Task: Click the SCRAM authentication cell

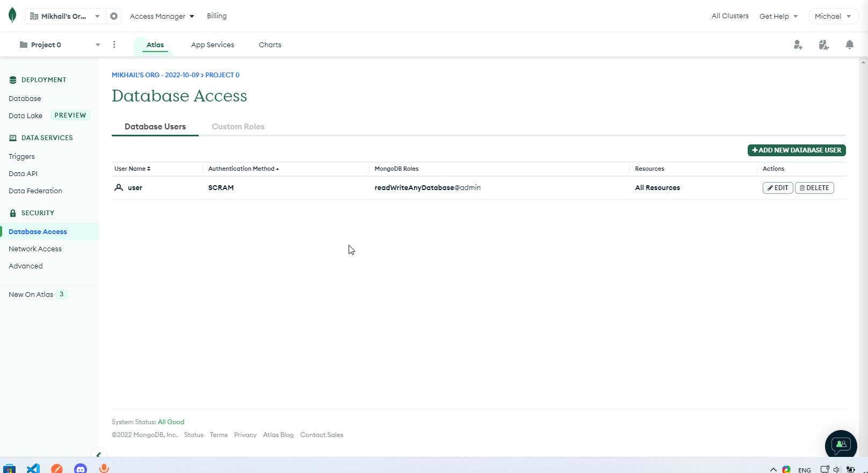Action: tap(221, 187)
